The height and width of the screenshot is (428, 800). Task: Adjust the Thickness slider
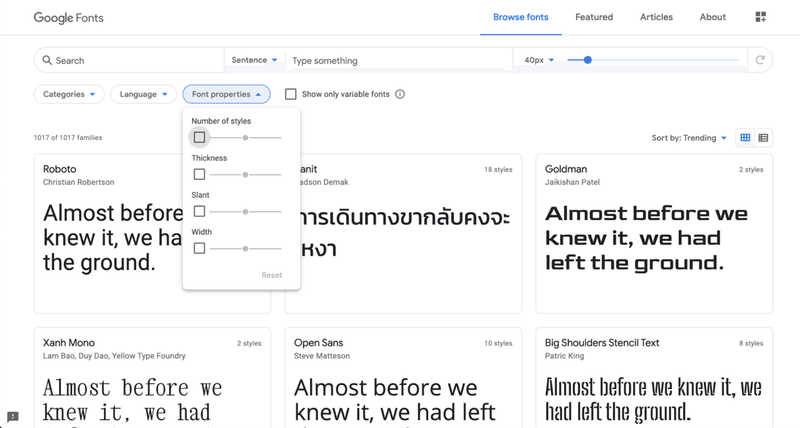pos(245,174)
